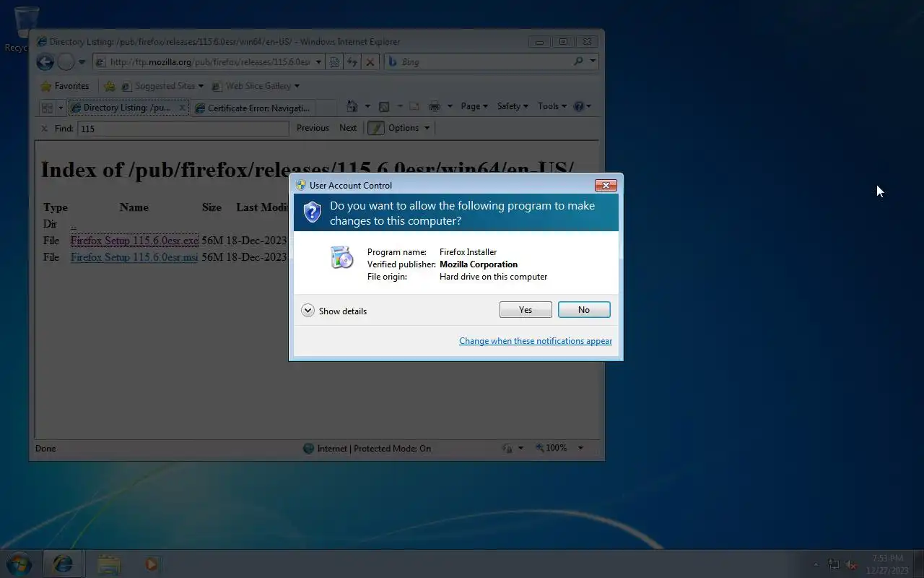Open Change when these notifications appear link

[x=536, y=341]
